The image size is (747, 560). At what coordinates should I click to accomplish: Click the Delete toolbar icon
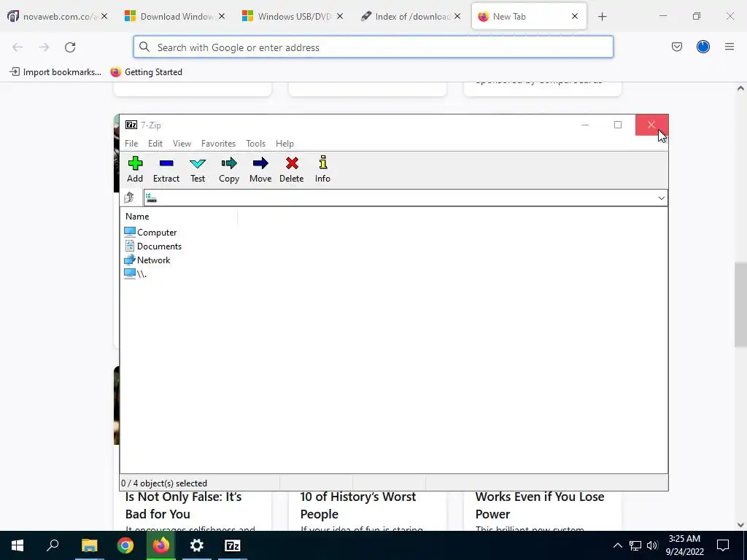tap(292, 169)
